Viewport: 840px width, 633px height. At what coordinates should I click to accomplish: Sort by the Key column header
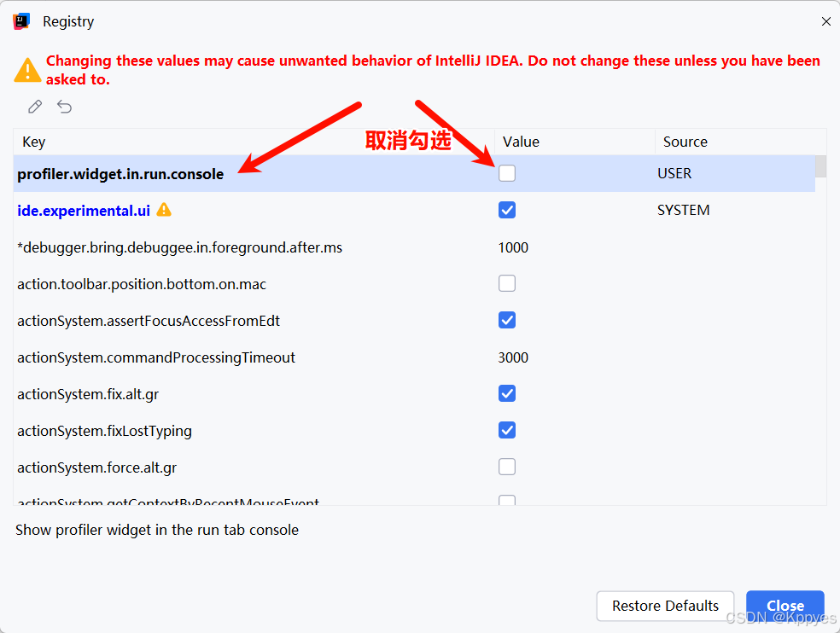pos(254,142)
